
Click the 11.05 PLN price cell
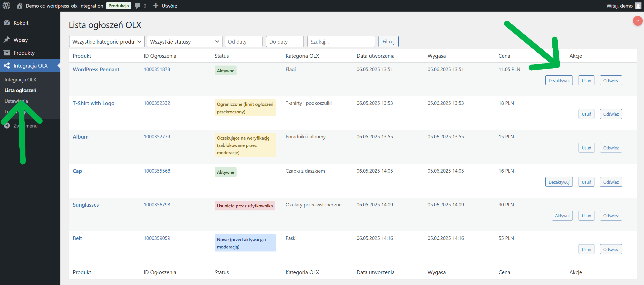[509, 69]
